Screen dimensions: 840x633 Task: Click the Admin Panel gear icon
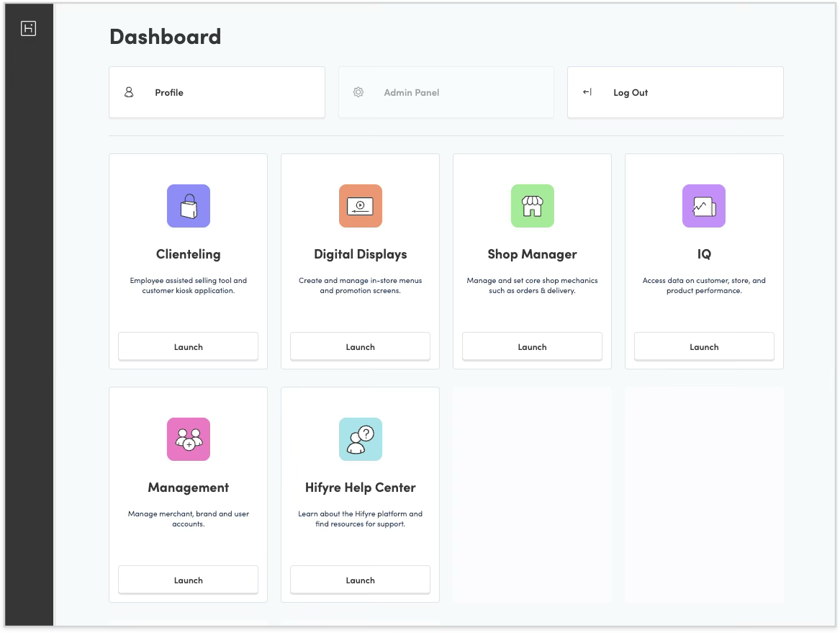(358, 92)
